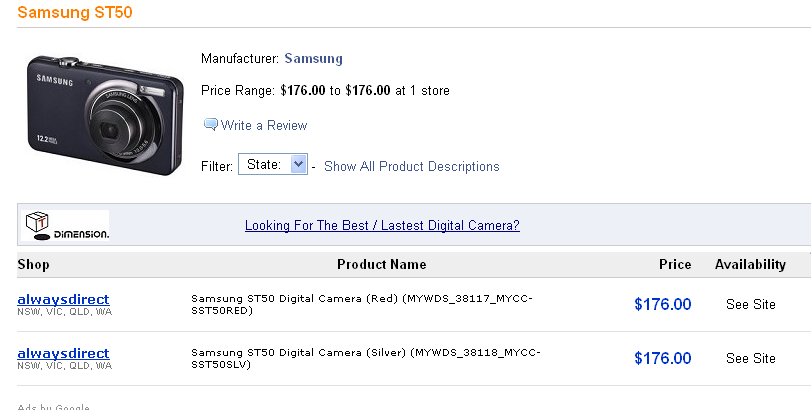Click the Product Name column header
The height and width of the screenshot is (410, 811).
[x=381, y=265]
